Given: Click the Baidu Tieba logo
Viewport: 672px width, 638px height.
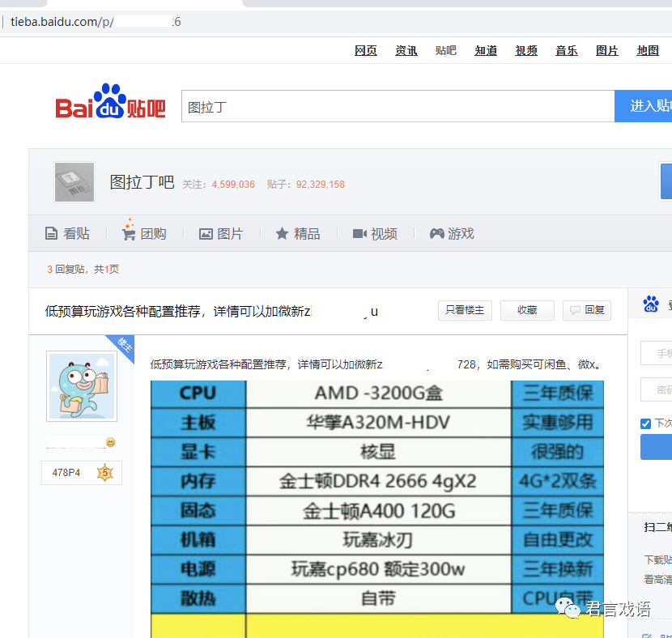Looking at the screenshot, I should 110,101.
